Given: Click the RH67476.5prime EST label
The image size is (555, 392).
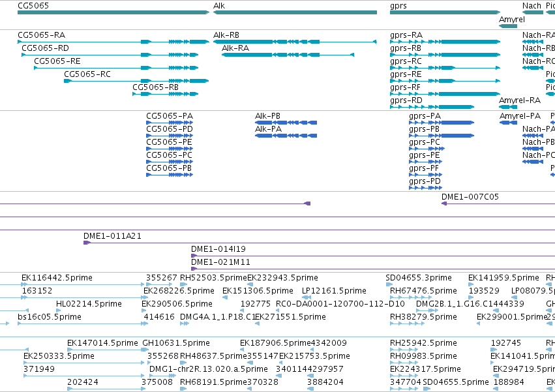Looking at the screenshot, I should [423, 291].
